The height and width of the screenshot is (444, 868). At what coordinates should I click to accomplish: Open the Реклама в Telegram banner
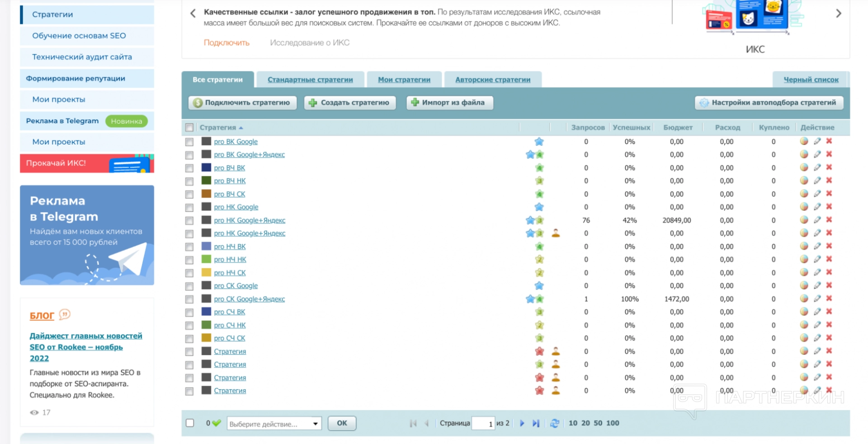click(87, 235)
